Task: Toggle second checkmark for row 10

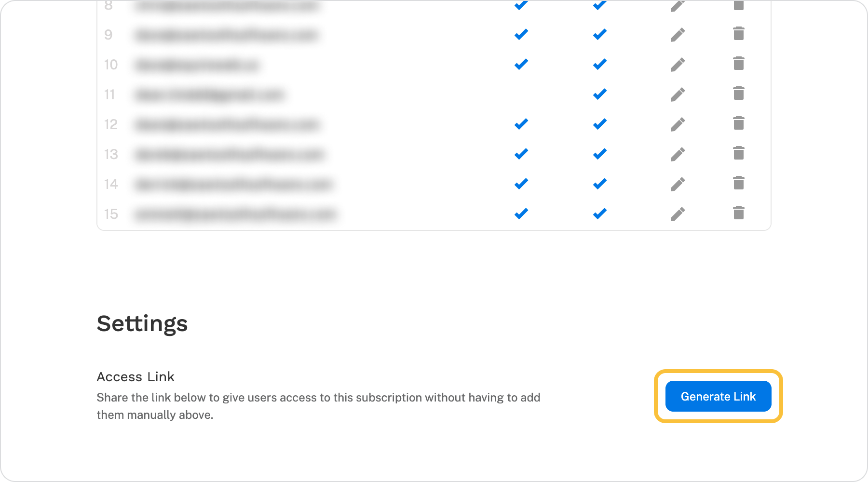Action: (x=600, y=65)
